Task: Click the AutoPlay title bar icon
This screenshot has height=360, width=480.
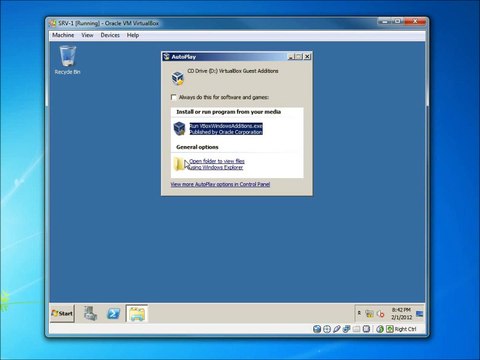Action: 167,57
